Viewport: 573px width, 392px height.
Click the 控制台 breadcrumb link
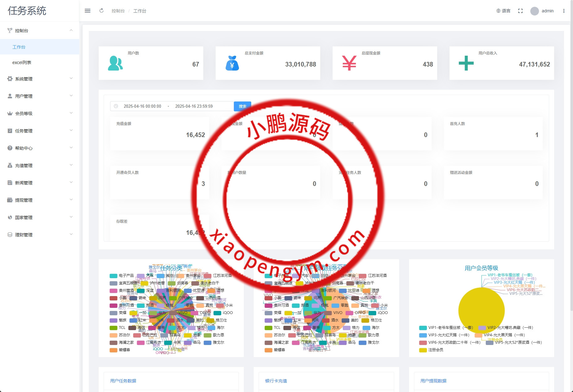[118, 11]
